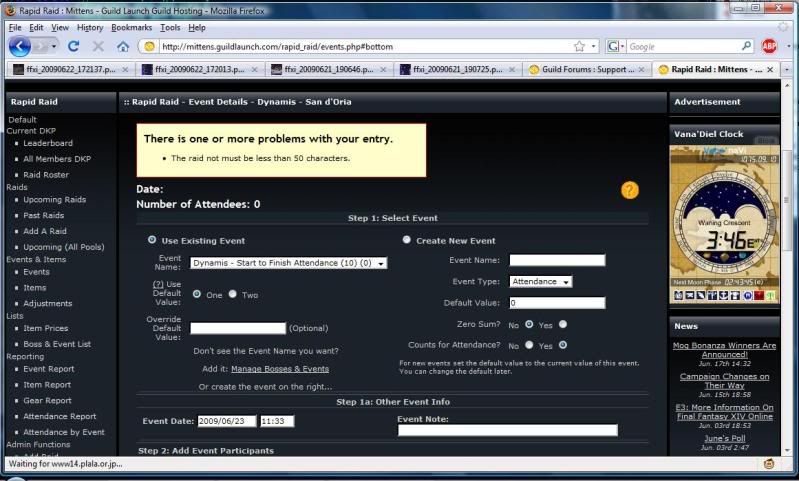Image resolution: width=799 pixels, height=481 pixels.
Task: Click the Event Date field 2009/06/23
Action: (x=227, y=421)
